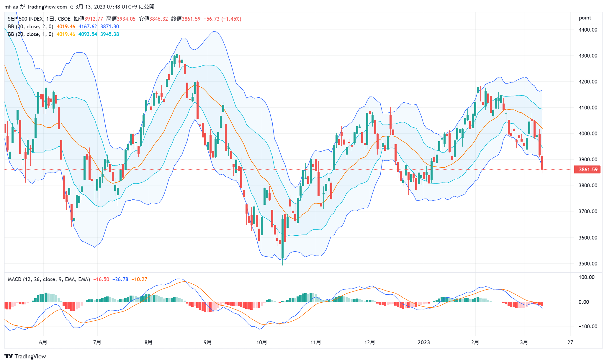Click the upper band value 4093.54
Viewport: 607px width, 364px height.
[88, 34]
